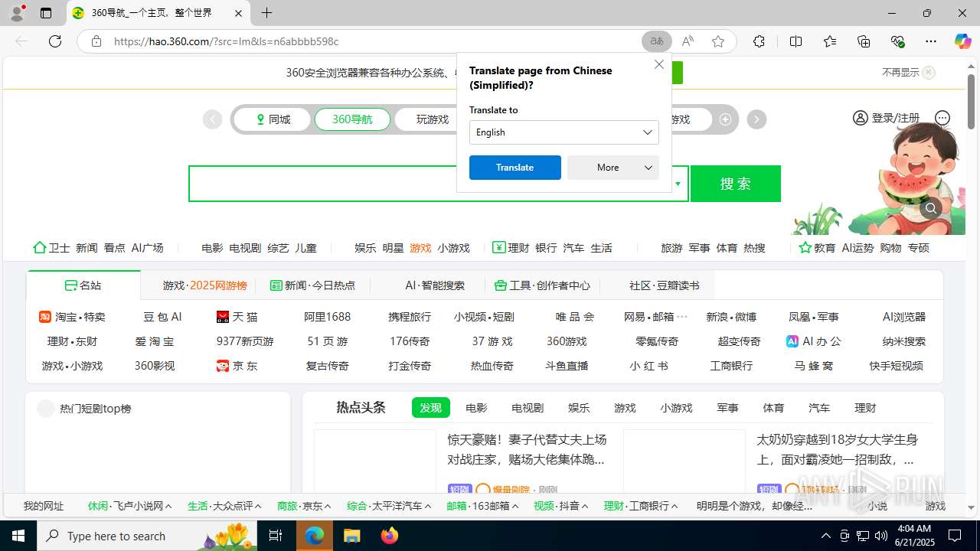Switch to 工具·创作者中心 tab
This screenshot has height=551, width=980.
[x=542, y=285]
